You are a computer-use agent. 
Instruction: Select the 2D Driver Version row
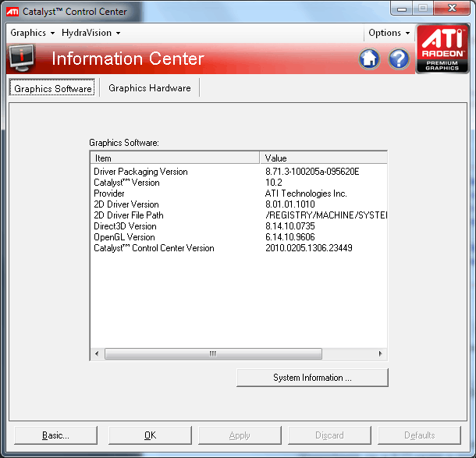click(x=239, y=204)
